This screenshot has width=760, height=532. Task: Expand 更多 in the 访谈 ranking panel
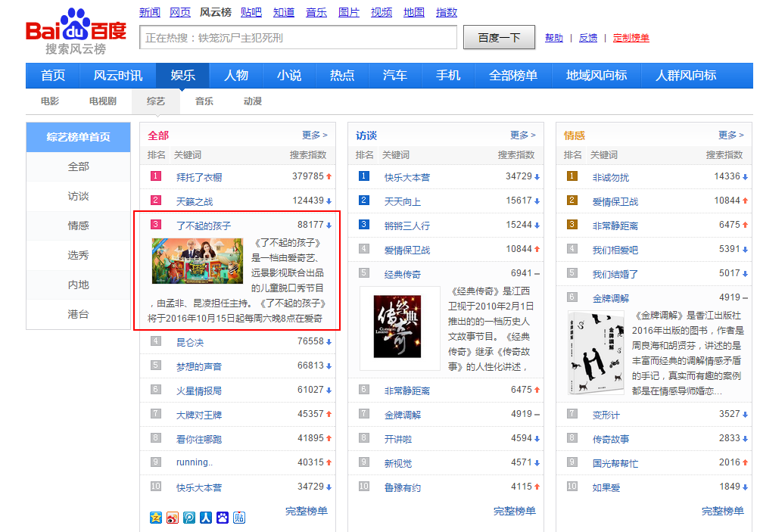[522, 135]
